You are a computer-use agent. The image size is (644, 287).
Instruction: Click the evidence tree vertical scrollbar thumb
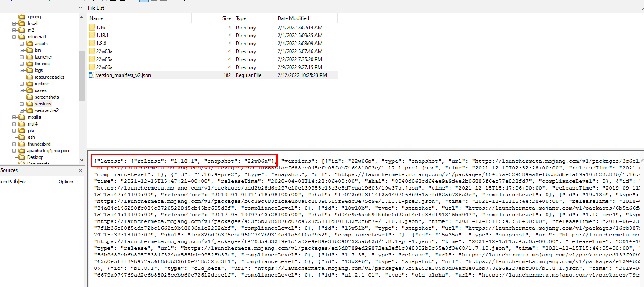[x=82, y=75]
